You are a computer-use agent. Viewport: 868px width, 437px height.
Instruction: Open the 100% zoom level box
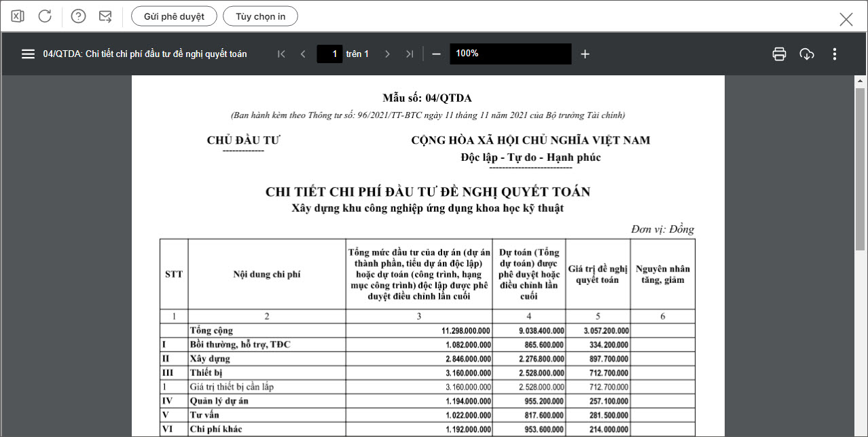[x=510, y=54]
